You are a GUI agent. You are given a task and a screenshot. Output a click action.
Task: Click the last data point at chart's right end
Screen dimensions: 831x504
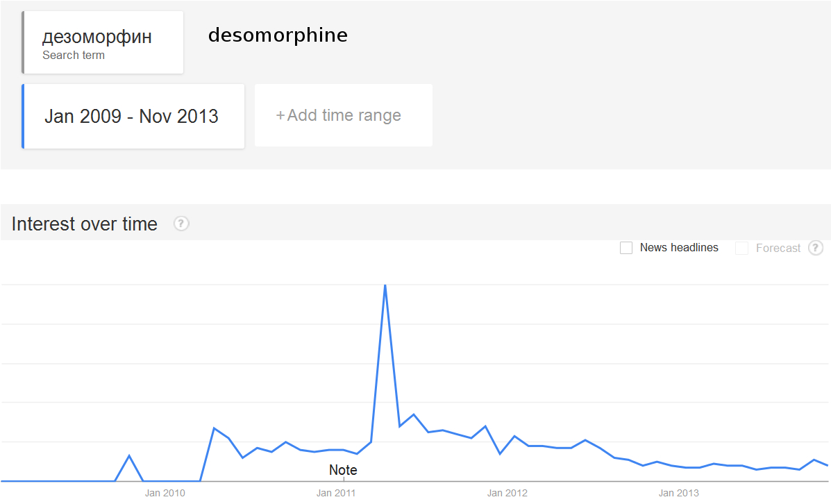point(827,465)
